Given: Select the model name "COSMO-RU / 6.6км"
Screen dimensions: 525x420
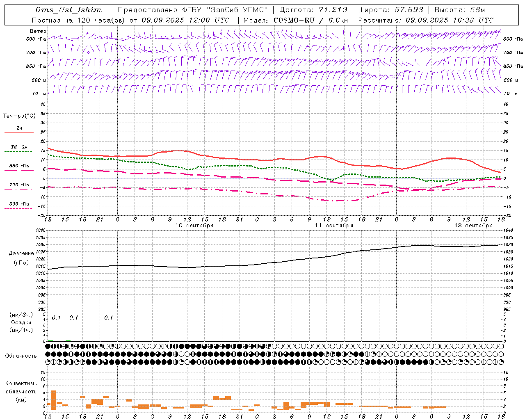Looking at the screenshot, I should tap(311, 20).
